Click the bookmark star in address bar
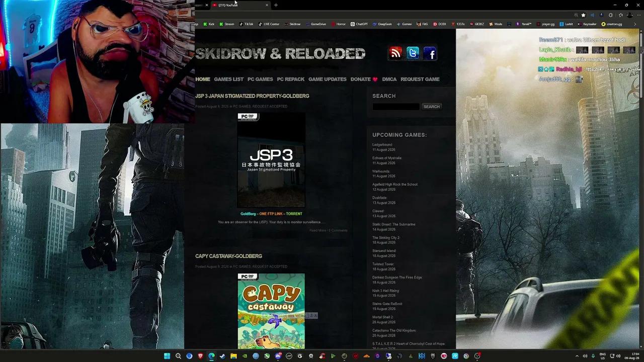 [x=583, y=15]
